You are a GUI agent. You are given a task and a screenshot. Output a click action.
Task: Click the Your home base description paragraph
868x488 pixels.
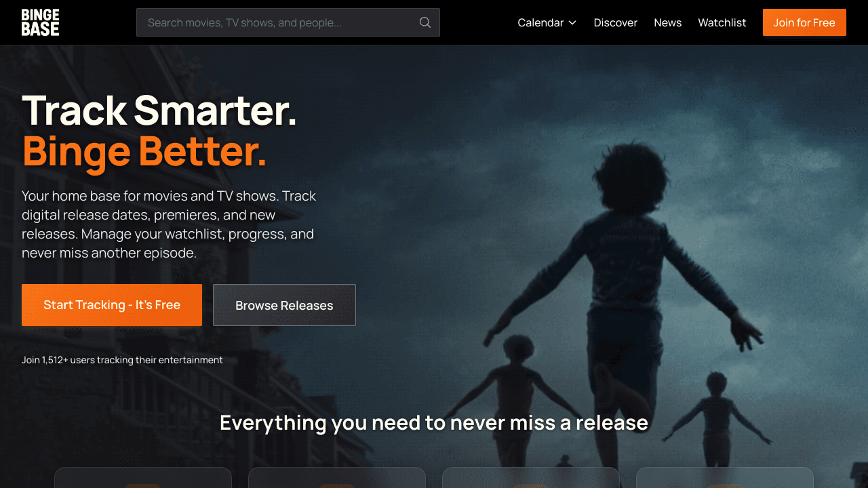click(x=169, y=224)
